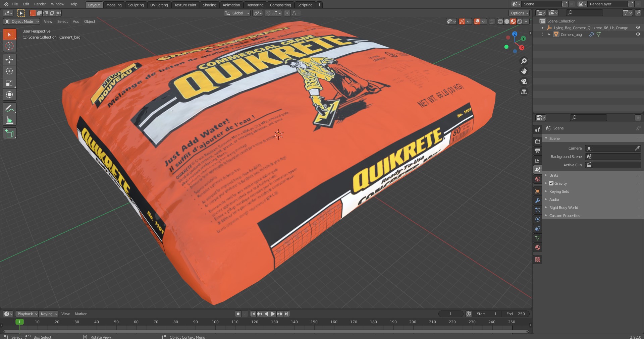Open the Texture properties checker tab
Viewport: 644px width, 339px height.
[538, 260]
